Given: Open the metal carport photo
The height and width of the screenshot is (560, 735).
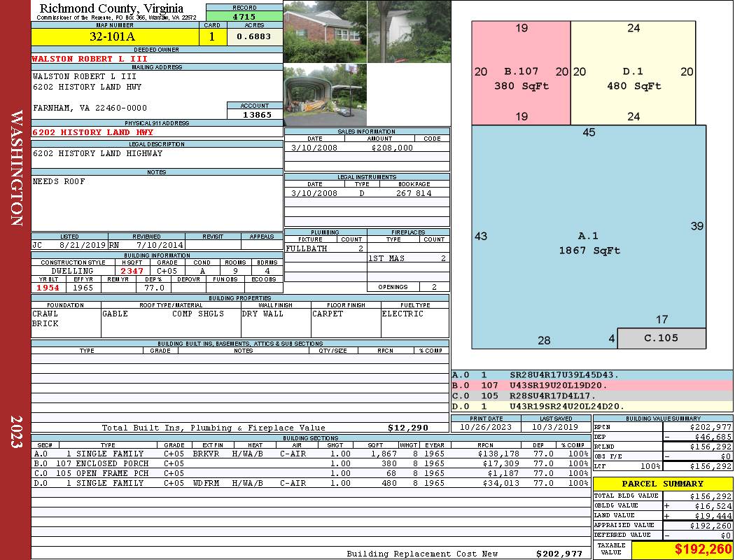Looking at the screenshot, I should [x=325, y=95].
